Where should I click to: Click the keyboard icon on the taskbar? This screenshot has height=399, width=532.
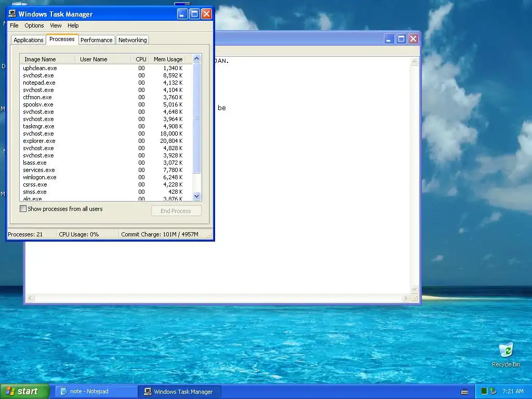[x=464, y=392]
